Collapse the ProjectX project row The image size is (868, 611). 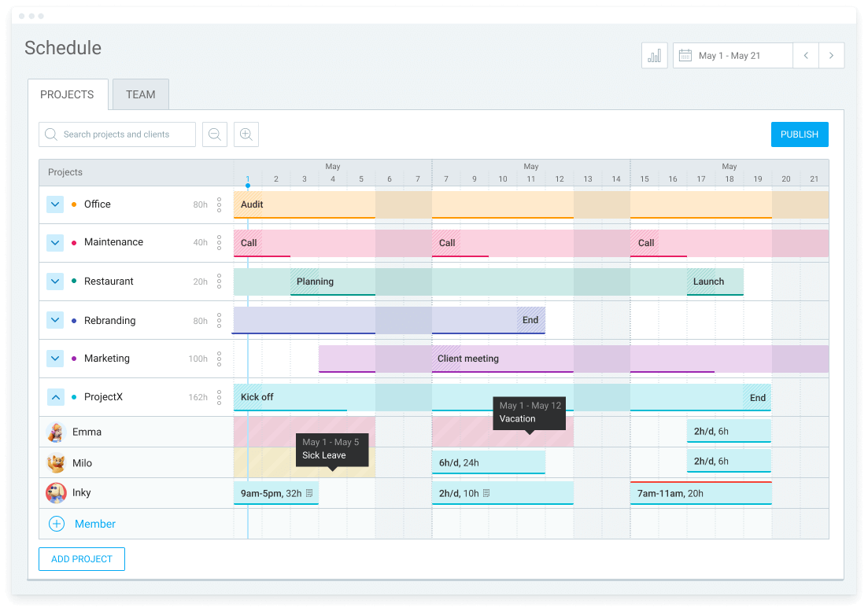[x=54, y=397]
